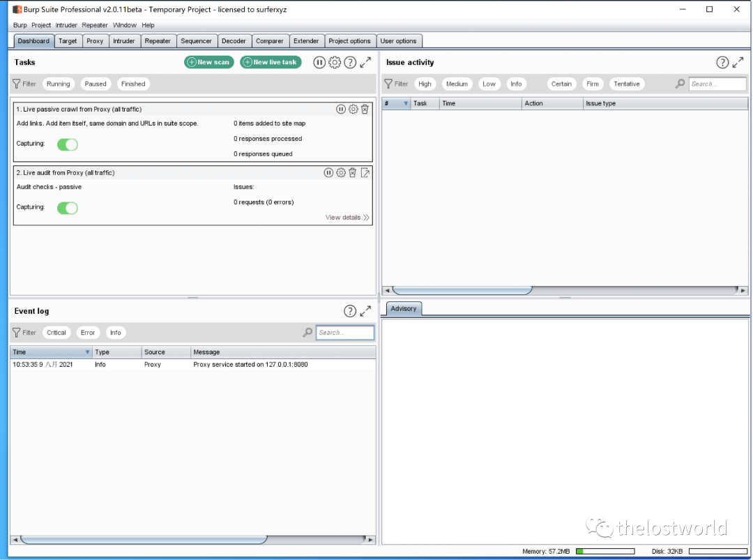The width and height of the screenshot is (753, 560).
Task: Open the Help menu
Action: 148,25
